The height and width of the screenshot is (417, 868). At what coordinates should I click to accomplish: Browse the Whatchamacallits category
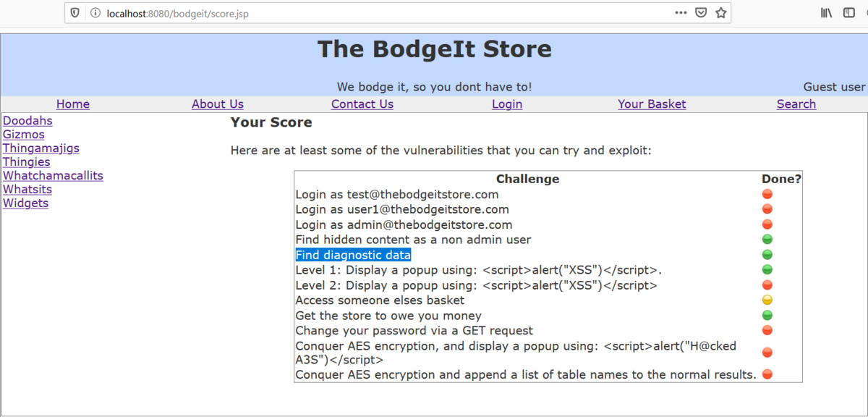coord(53,176)
